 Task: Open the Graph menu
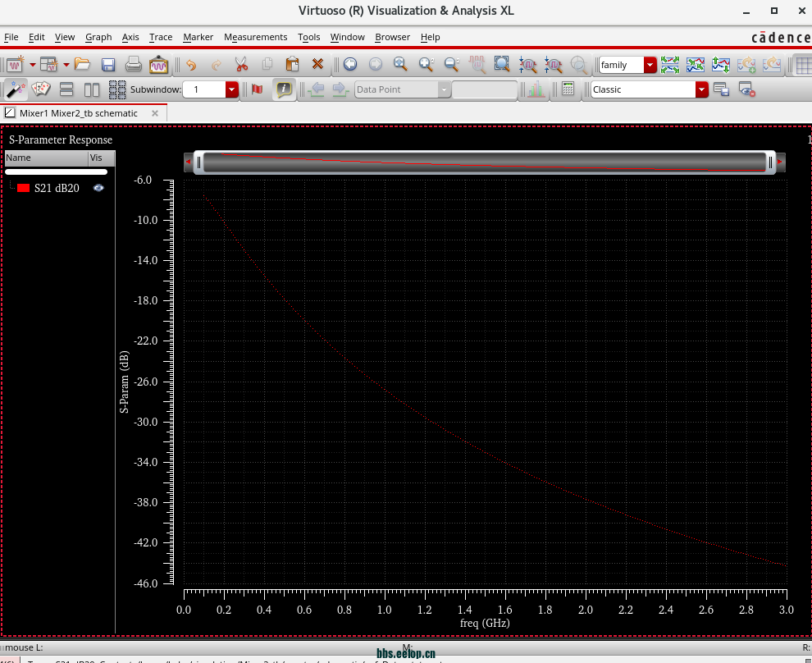98,37
